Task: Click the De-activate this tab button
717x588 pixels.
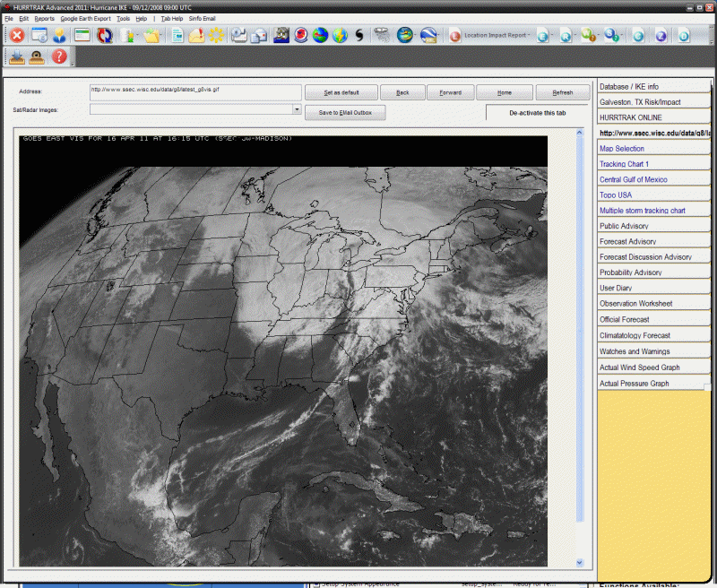Action: pos(537,113)
